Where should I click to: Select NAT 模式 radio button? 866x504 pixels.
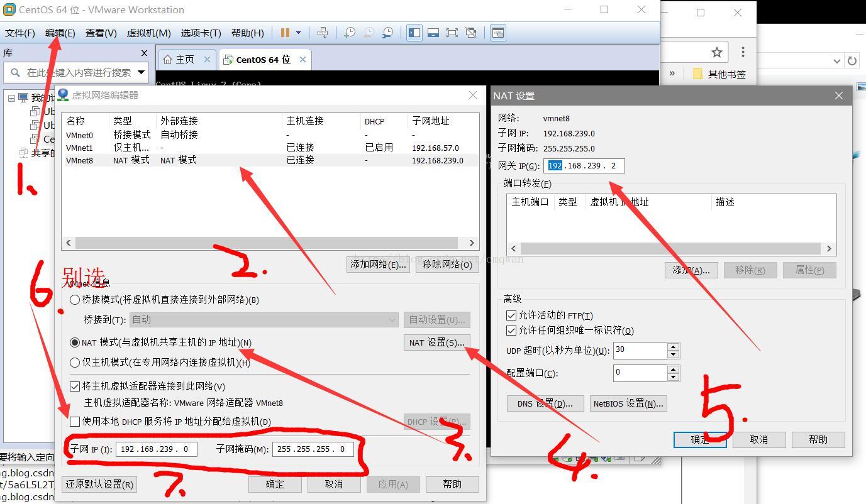[75, 342]
